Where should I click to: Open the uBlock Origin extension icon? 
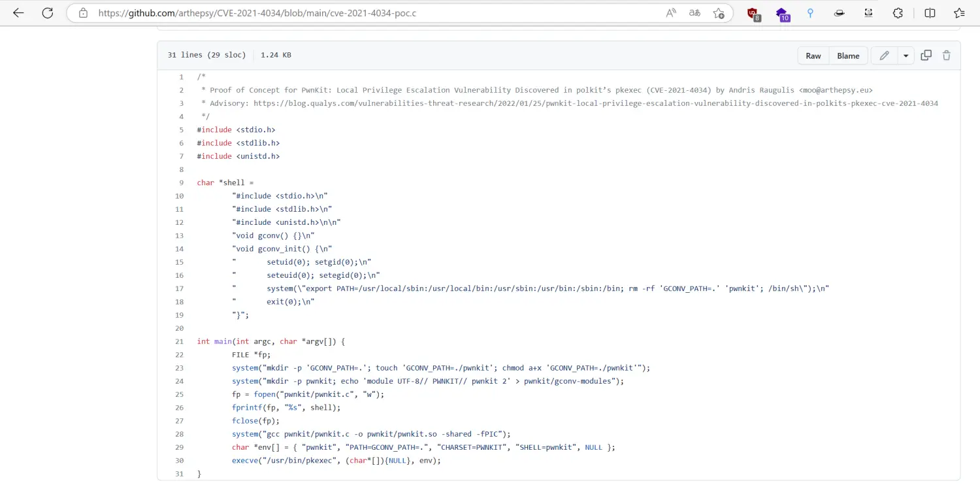point(753,14)
